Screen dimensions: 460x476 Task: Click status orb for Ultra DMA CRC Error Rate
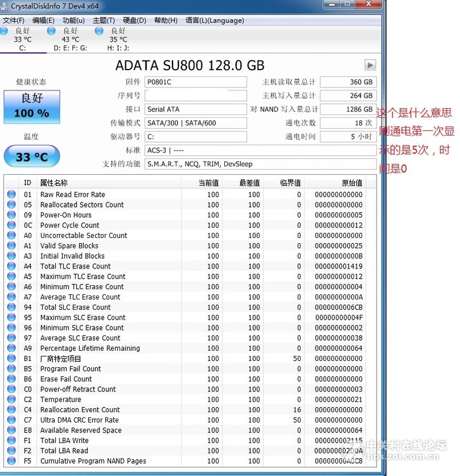tap(11, 420)
